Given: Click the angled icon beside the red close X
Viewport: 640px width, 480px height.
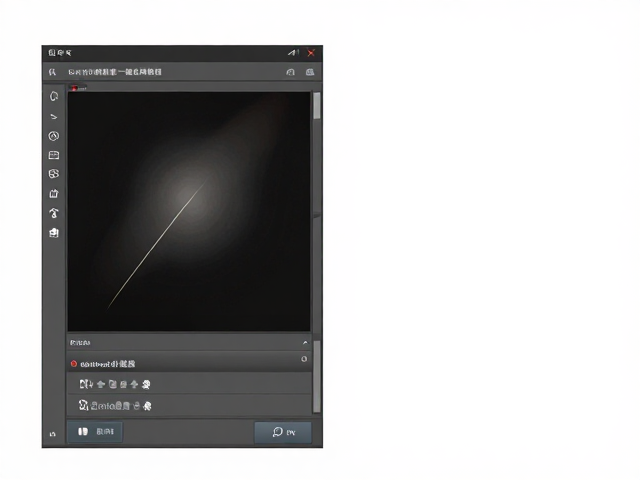Looking at the screenshot, I should (x=293, y=53).
